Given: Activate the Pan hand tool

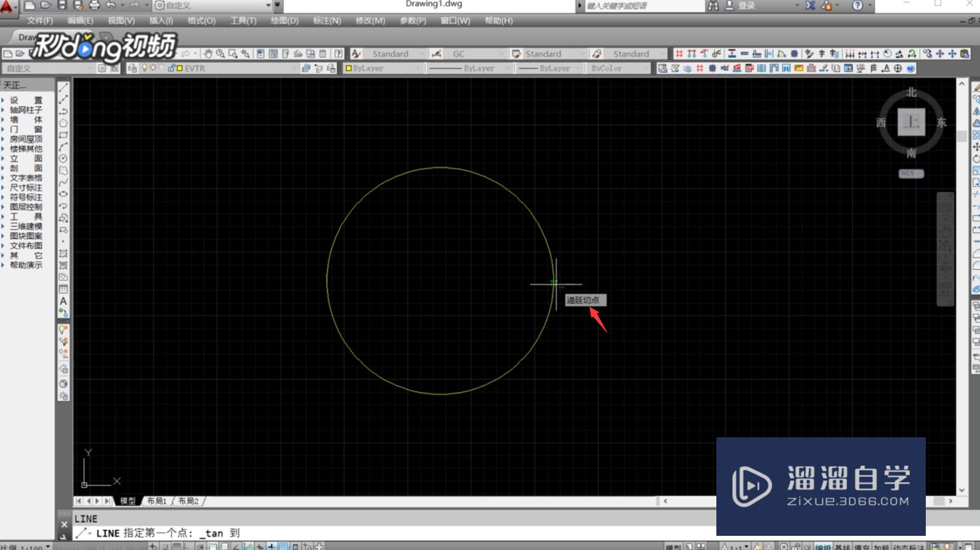Looking at the screenshot, I should [x=208, y=54].
